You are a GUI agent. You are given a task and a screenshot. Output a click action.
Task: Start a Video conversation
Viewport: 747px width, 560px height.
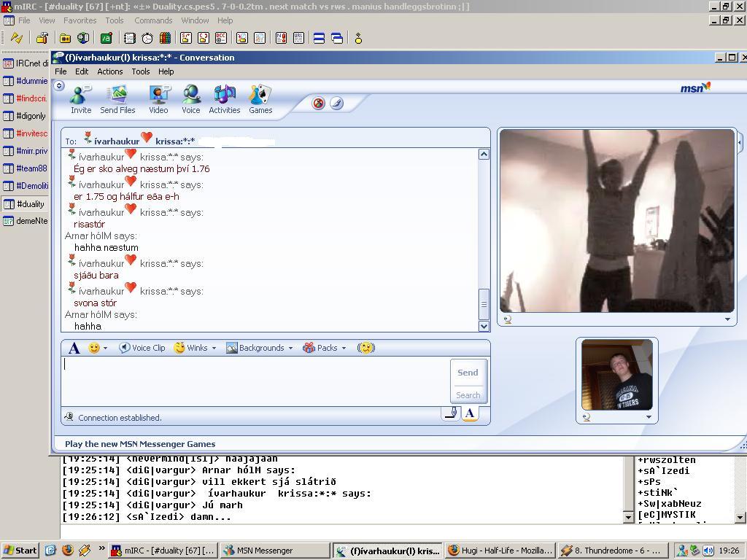click(x=158, y=99)
